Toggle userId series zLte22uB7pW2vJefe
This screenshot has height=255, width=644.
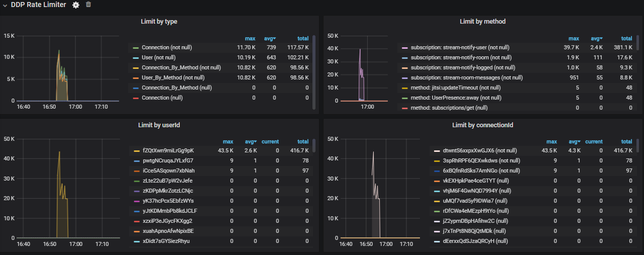(167, 181)
